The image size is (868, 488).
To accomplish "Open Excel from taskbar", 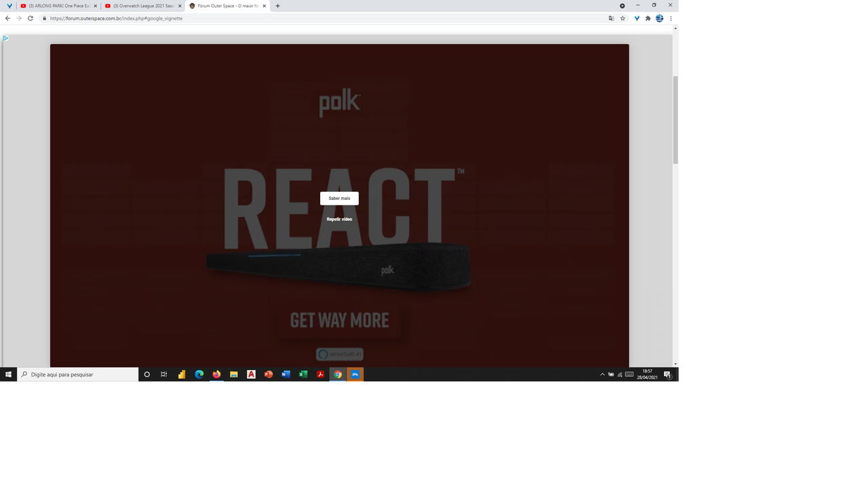I will tap(303, 374).
